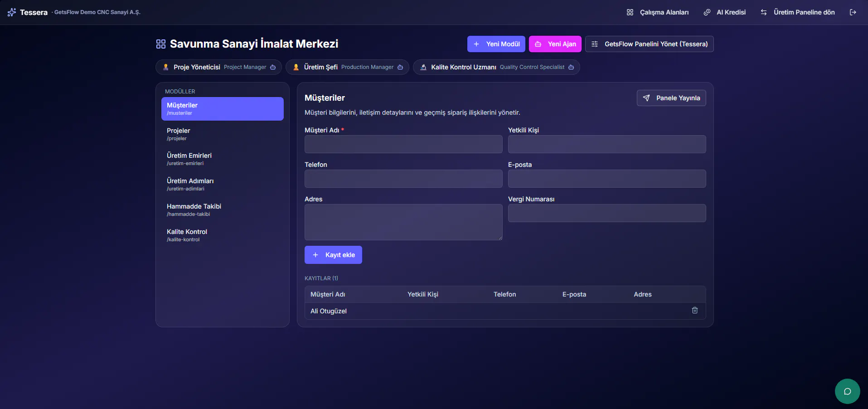Open the Üretim Şefi agent chip
Viewport: 868px width, 409px height.
click(347, 67)
